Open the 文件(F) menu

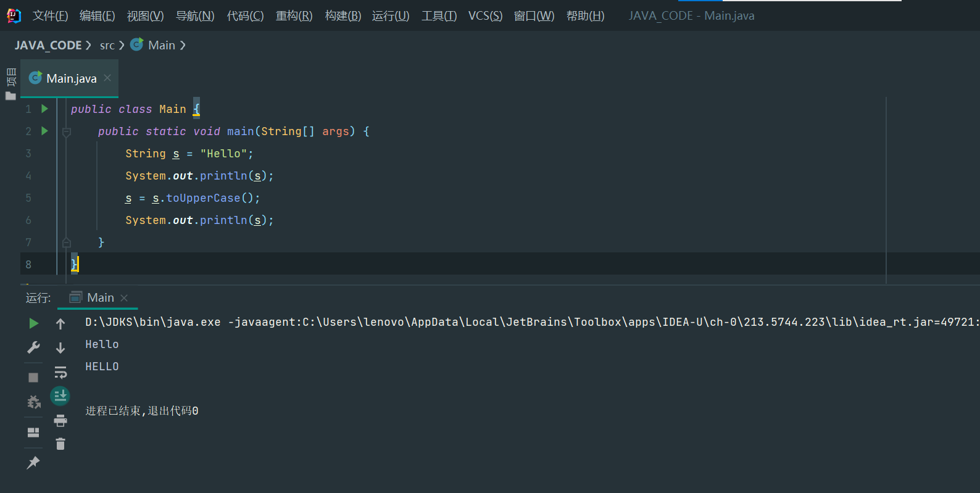(50, 16)
